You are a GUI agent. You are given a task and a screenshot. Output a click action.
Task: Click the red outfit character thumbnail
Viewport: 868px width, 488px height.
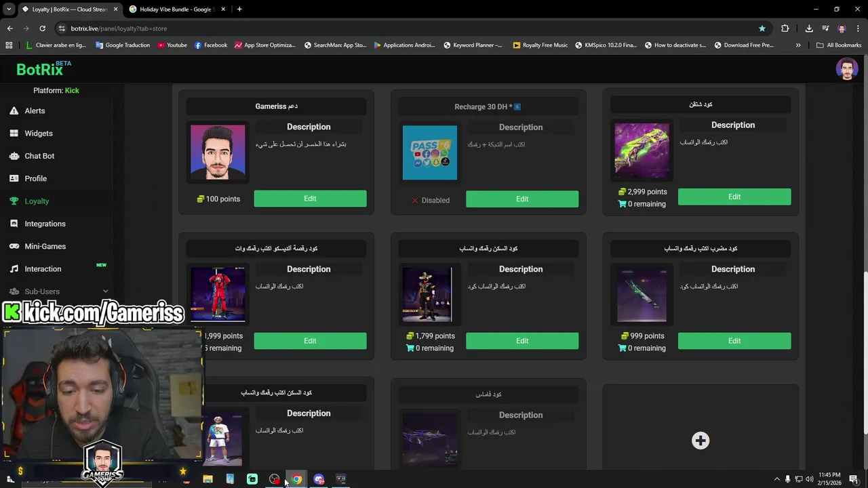pos(218,294)
